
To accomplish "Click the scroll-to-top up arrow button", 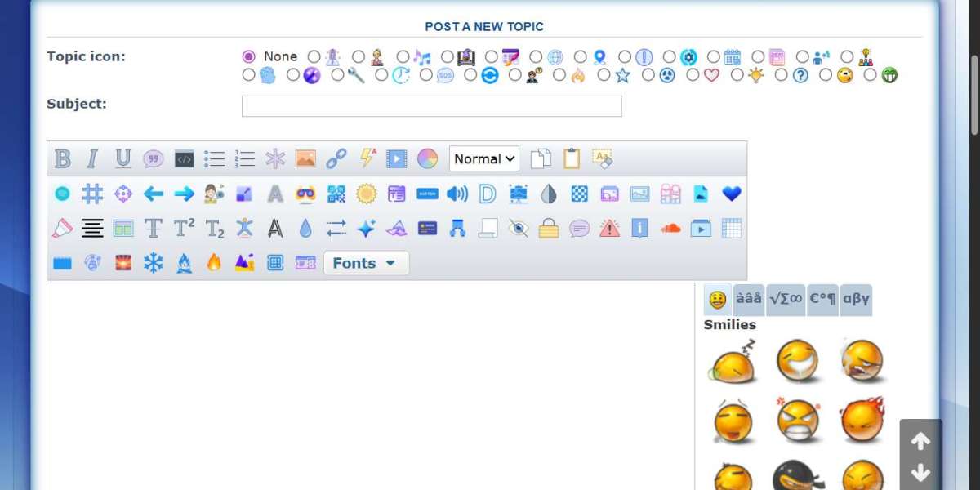I will [x=920, y=442].
